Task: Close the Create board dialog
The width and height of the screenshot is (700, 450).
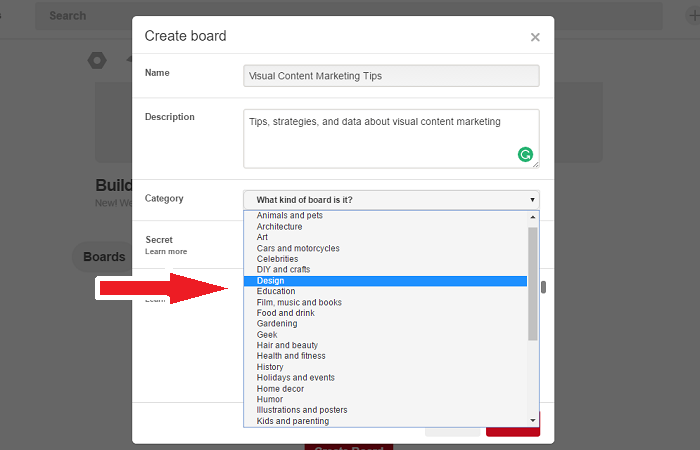Action: pyautogui.click(x=535, y=37)
